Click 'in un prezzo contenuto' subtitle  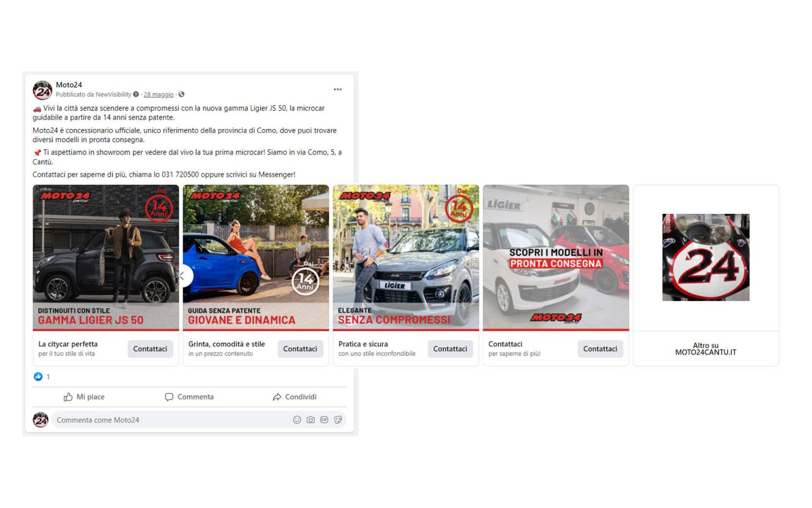[x=220, y=353]
